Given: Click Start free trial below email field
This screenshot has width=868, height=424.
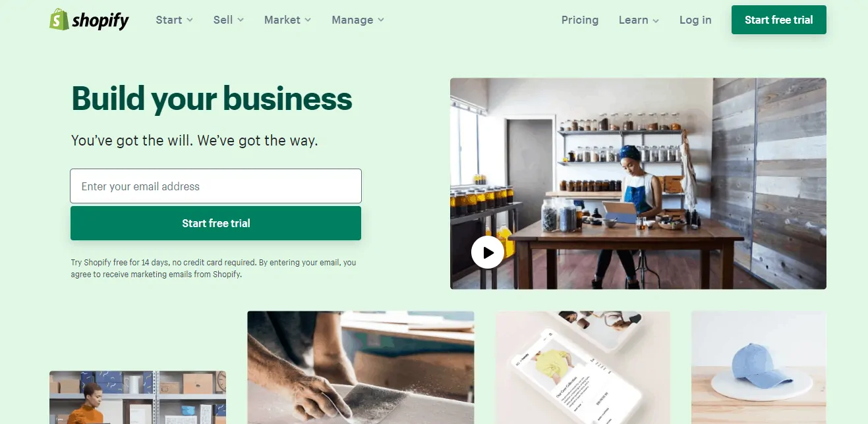Looking at the screenshot, I should click(216, 223).
